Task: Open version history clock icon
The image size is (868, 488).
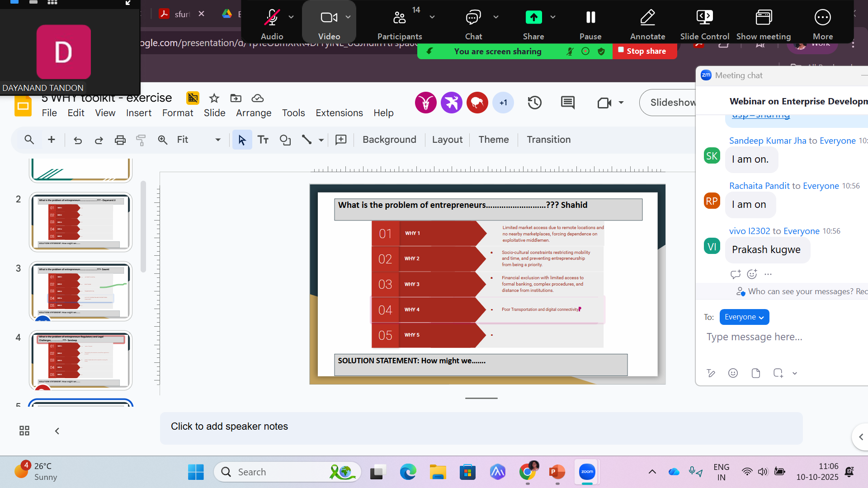Action: (534, 103)
